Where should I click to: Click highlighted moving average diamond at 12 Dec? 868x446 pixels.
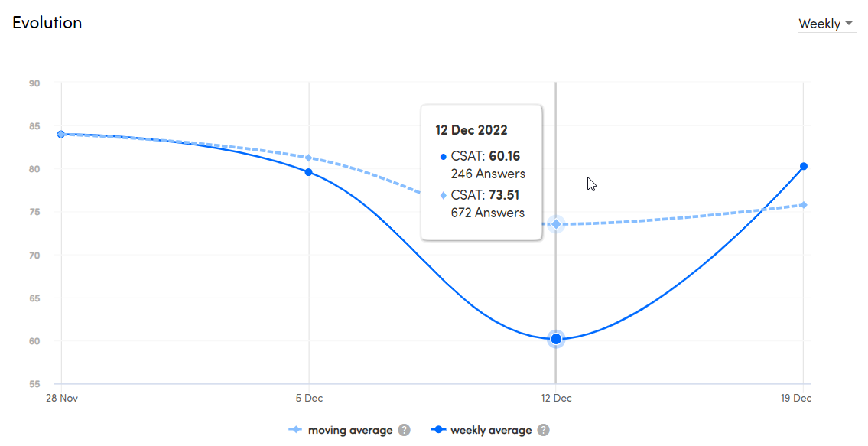[x=556, y=224]
